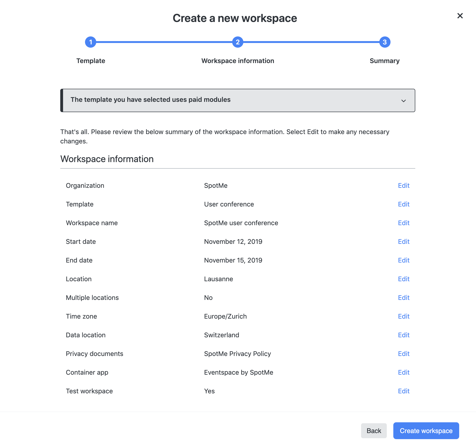
Task: Edit the Organization row
Action: pyautogui.click(x=403, y=185)
